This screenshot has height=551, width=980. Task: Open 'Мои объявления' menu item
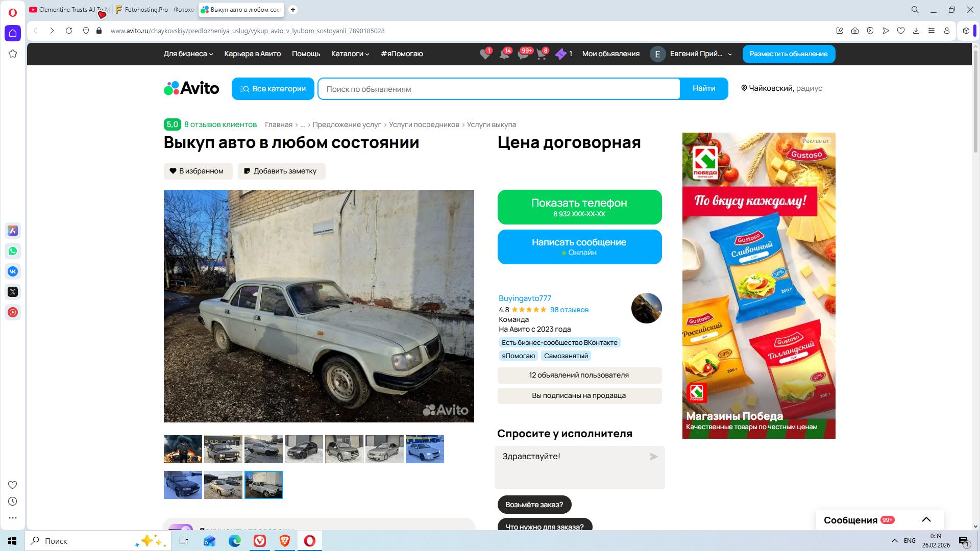[x=610, y=54]
